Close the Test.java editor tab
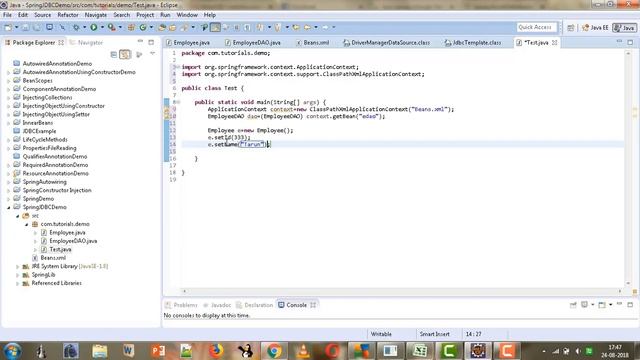This screenshot has height=360, width=640. click(555, 42)
